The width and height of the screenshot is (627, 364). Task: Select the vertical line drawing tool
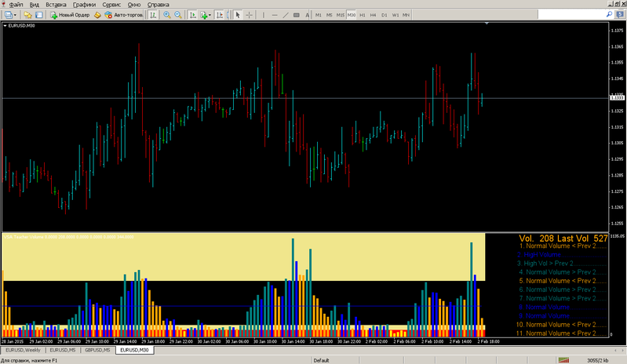click(263, 15)
